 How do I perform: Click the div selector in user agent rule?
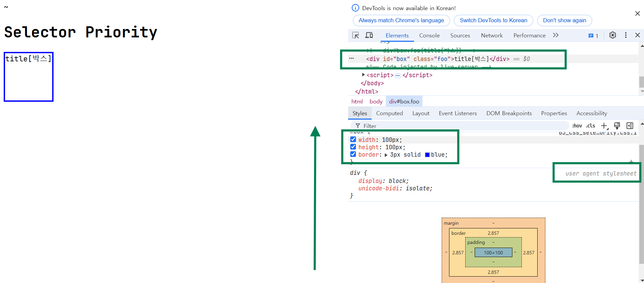pyautogui.click(x=355, y=173)
